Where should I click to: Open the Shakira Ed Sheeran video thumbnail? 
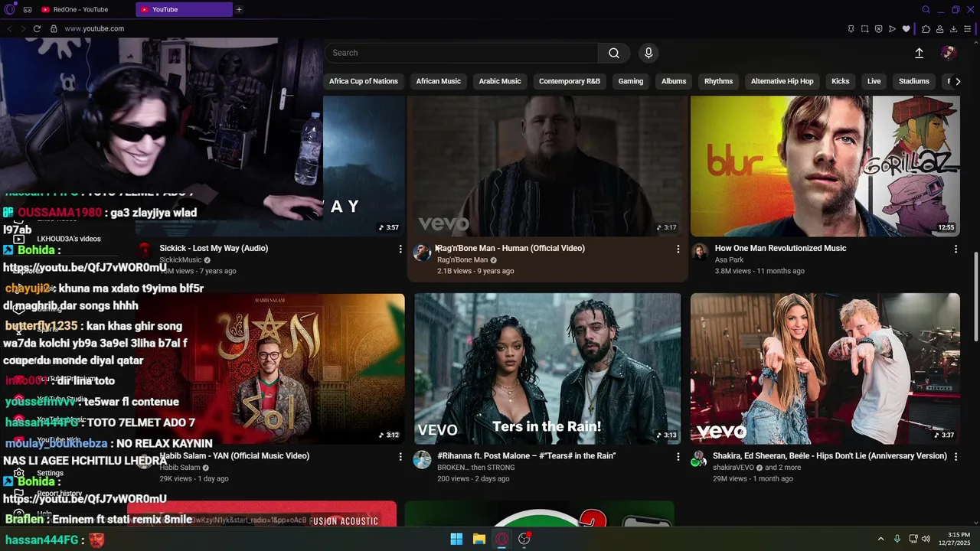click(x=825, y=368)
